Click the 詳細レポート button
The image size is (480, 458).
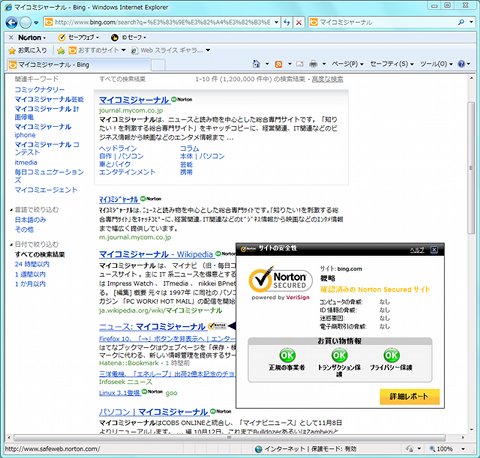click(x=410, y=396)
